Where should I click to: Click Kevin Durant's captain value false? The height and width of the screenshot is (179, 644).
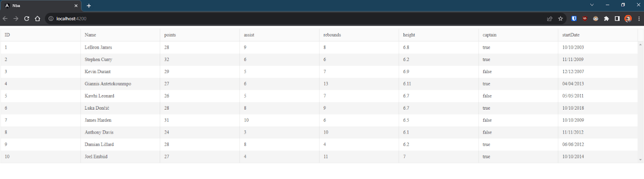click(487, 72)
